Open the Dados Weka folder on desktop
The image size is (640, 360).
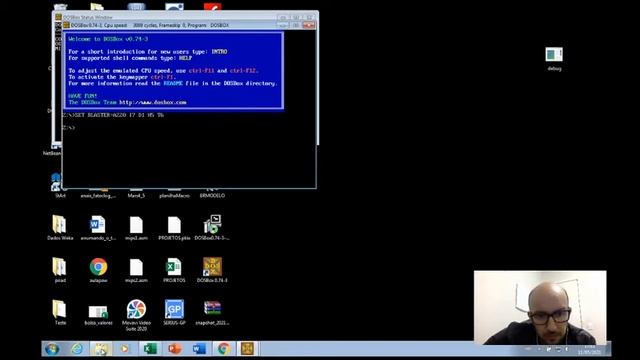60,225
